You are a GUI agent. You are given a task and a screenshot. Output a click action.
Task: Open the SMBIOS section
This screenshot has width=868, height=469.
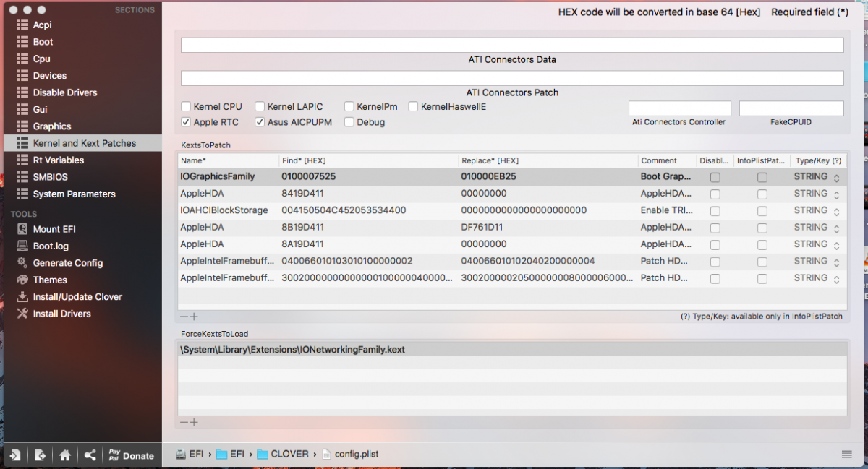point(50,177)
